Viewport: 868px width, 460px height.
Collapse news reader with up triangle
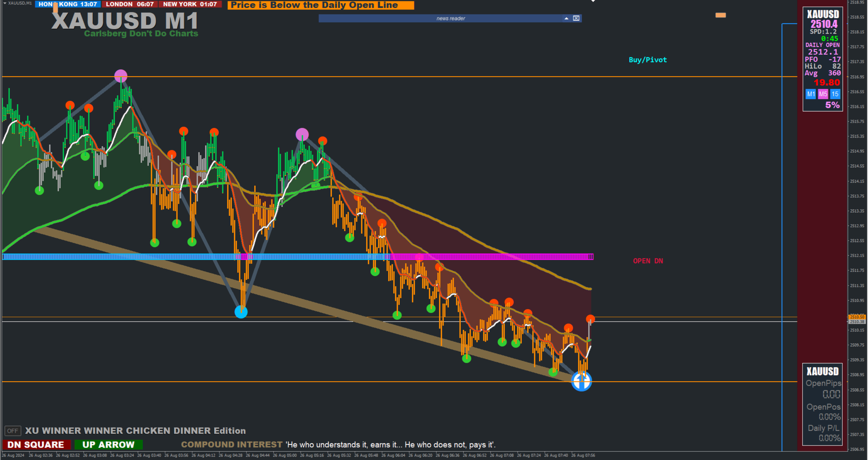(567, 18)
